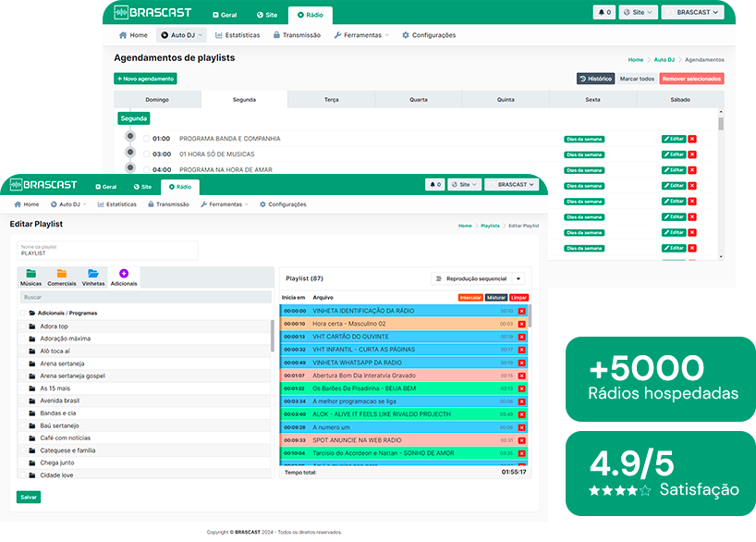This screenshot has height=542, width=756.
Task: Click the Misturar button
Action: coord(496,298)
